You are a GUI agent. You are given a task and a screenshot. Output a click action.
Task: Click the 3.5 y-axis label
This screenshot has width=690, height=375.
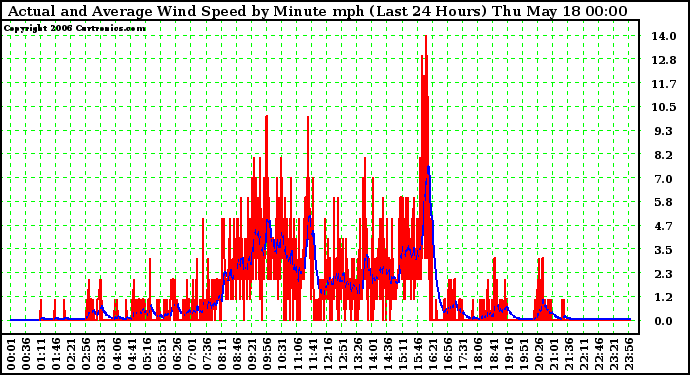click(664, 250)
